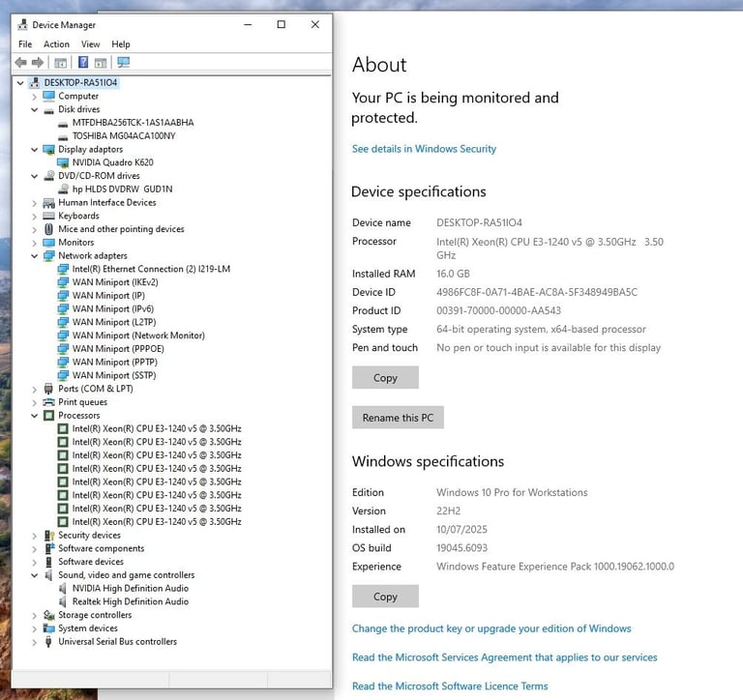Open Microsoft Software Licence Terms link
This screenshot has height=700, width=743.
coord(450,685)
